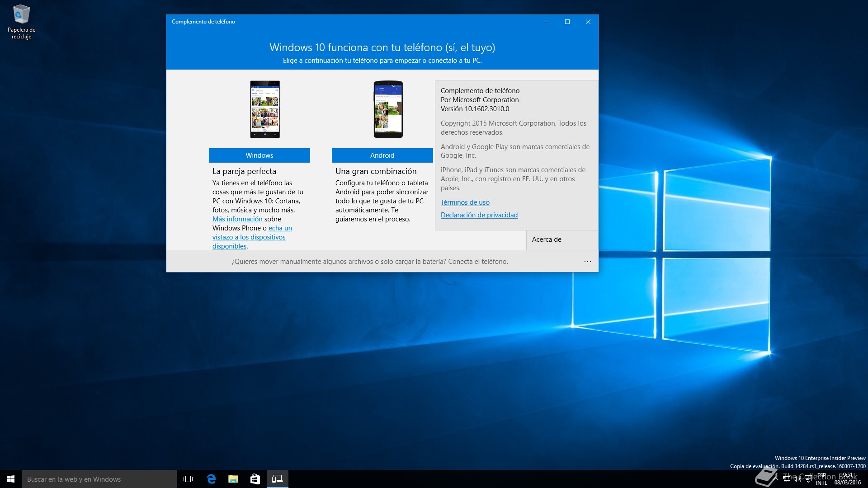
Task: Click the connect phone hint at bottom
Action: pos(370,262)
